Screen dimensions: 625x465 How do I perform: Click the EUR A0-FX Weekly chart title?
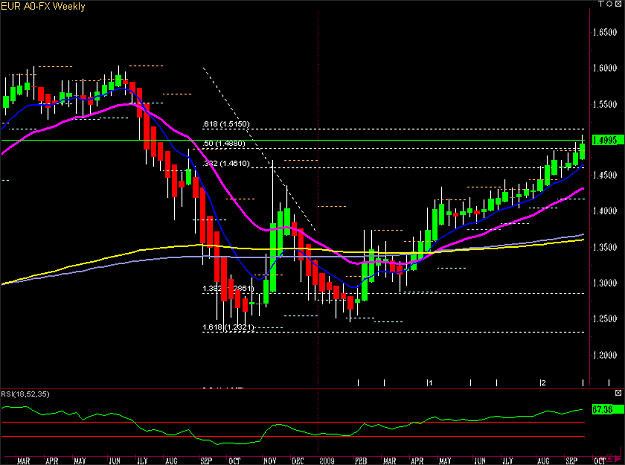click(43, 6)
